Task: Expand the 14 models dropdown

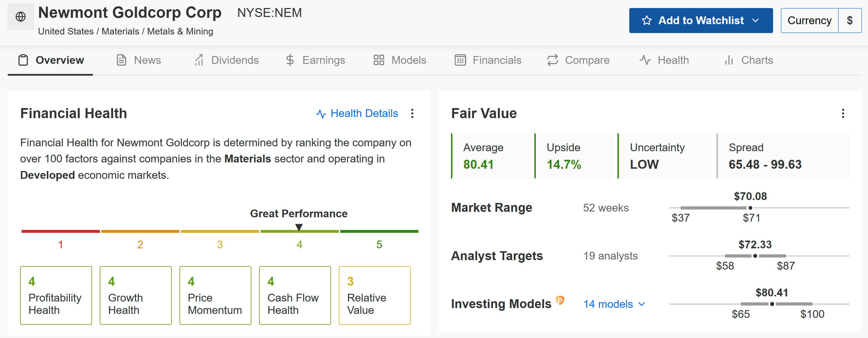Action: 614,304
